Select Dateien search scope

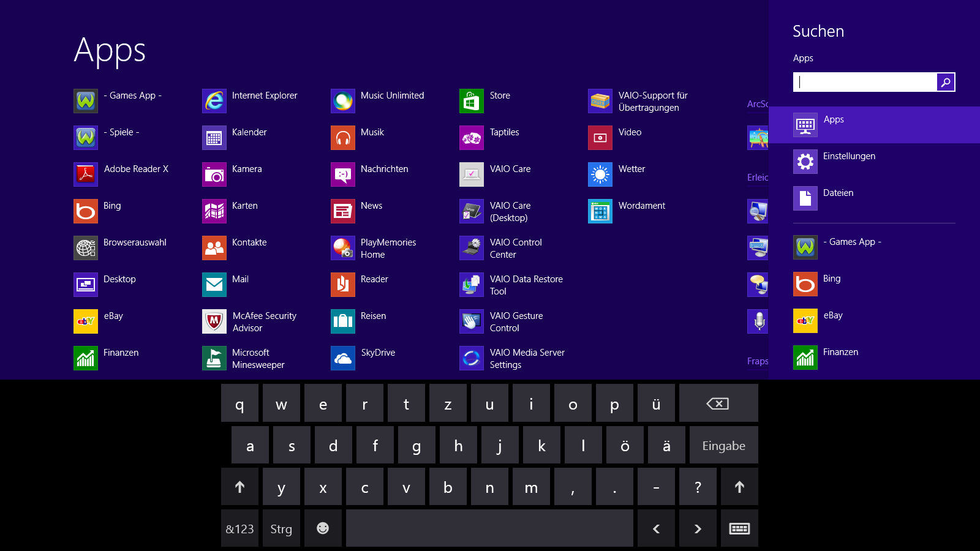(x=874, y=198)
